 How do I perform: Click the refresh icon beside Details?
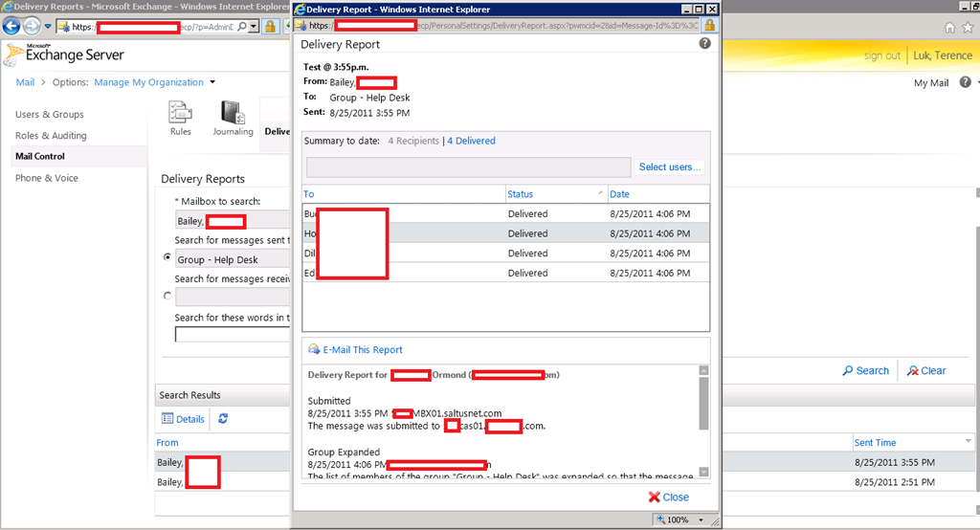point(223,419)
